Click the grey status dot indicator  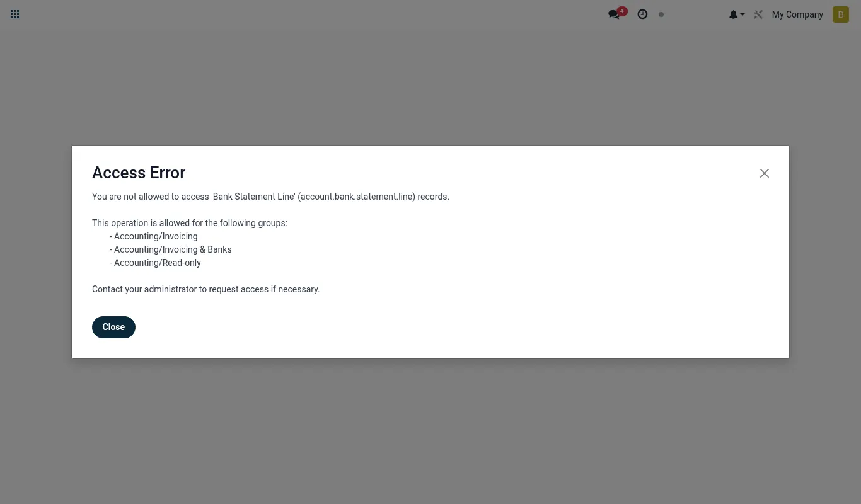tap(661, 14)
